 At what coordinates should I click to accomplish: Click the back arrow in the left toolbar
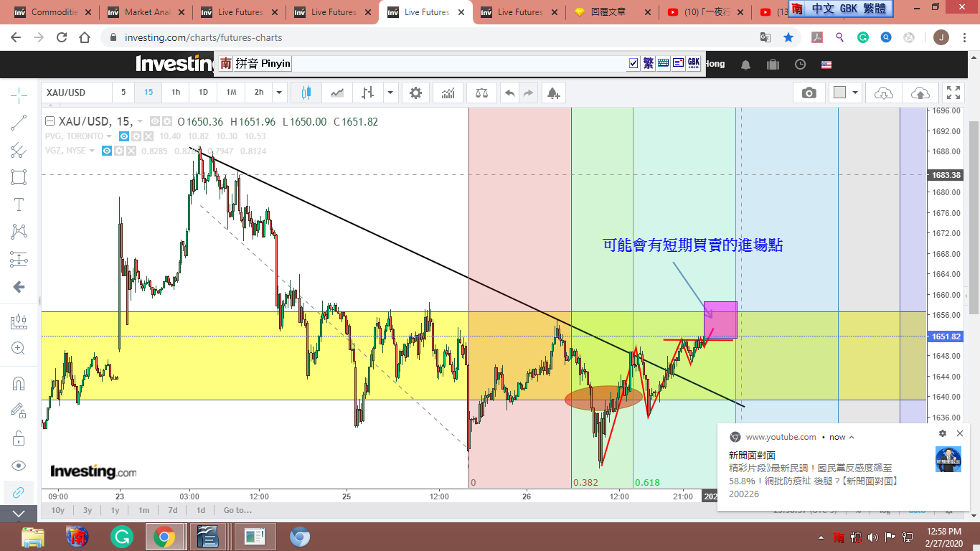19,287
